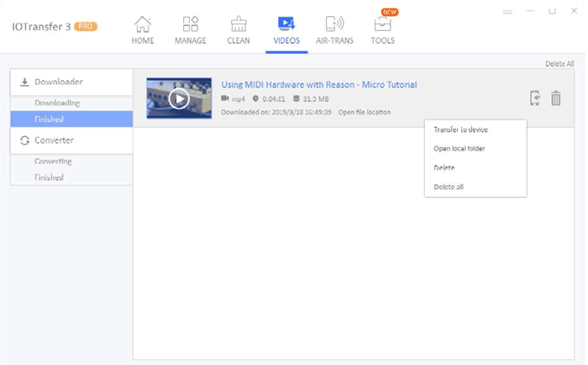Click the mp4 format icon

pyautogui.click(x=224, y=98)
